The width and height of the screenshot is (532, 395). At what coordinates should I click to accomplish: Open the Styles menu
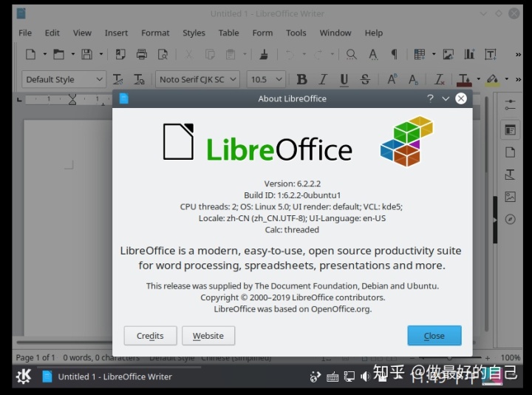tap(194, 33)
